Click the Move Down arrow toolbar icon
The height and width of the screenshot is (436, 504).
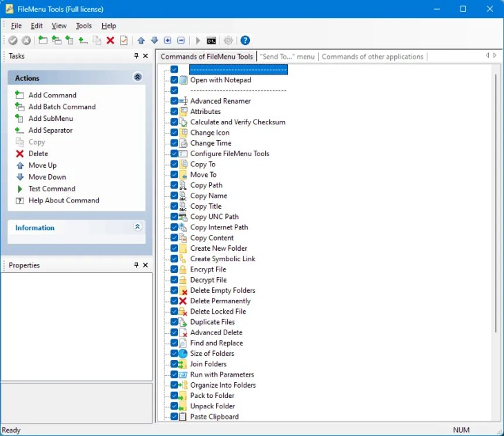pyautogui.click(x=155, y=40)
